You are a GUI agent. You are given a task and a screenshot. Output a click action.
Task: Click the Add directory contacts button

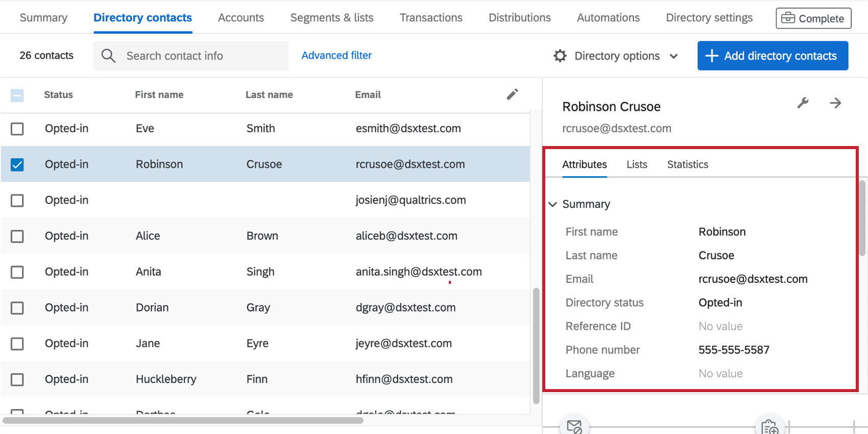pos(773,56)
